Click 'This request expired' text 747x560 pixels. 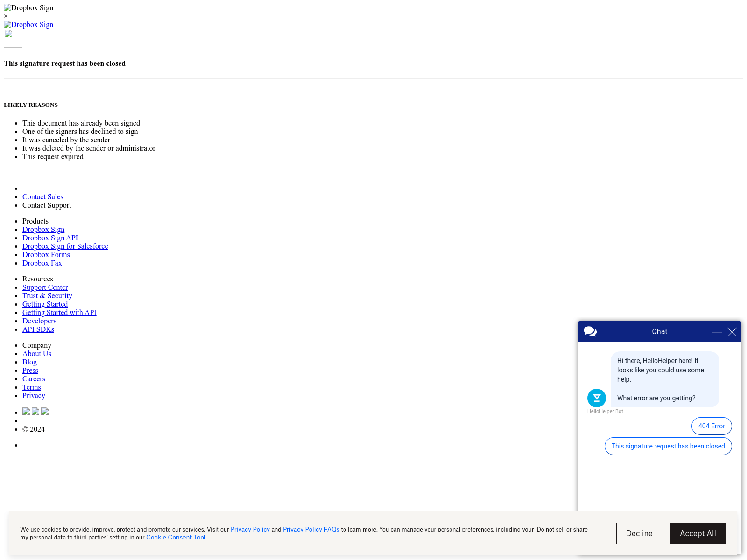click(x=53, y=157)
